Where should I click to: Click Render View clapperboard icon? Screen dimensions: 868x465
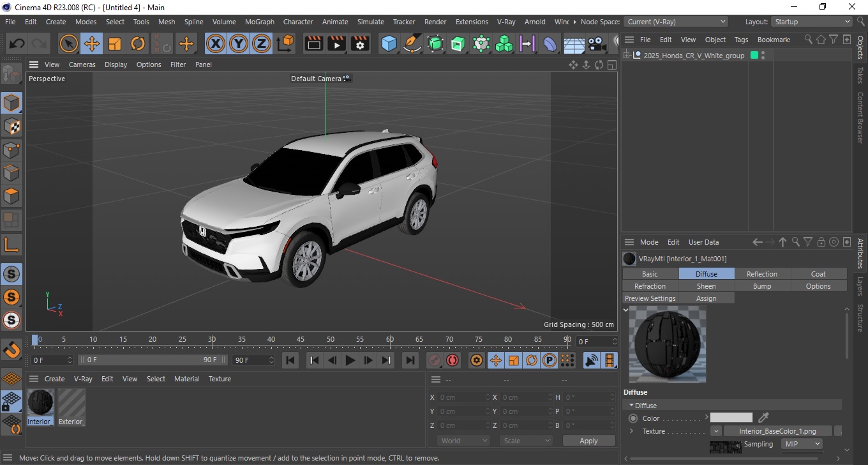point(313,44)
